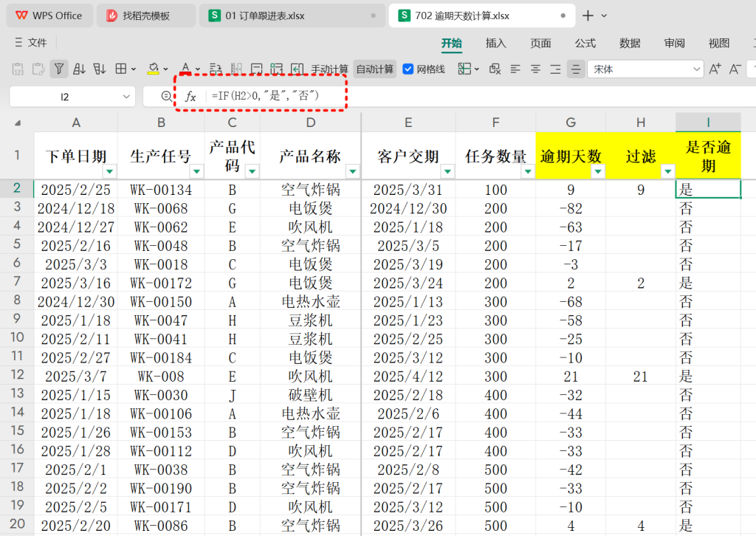Switch to the 插入 ribbon tab
The width and height of the screenshot is (756, 536).
(x=496, y=44)
